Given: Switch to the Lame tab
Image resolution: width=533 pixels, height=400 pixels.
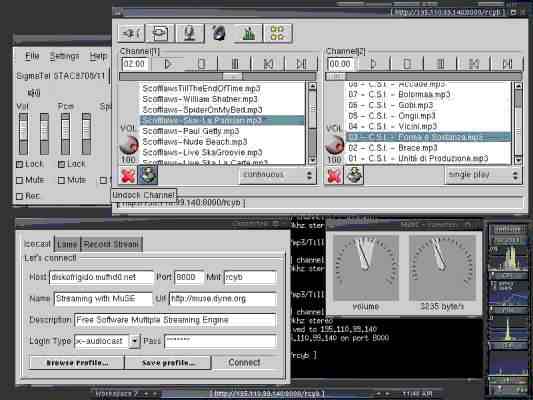Looking at the screenshot, I should pyautogui.click(x=67, y=244).
